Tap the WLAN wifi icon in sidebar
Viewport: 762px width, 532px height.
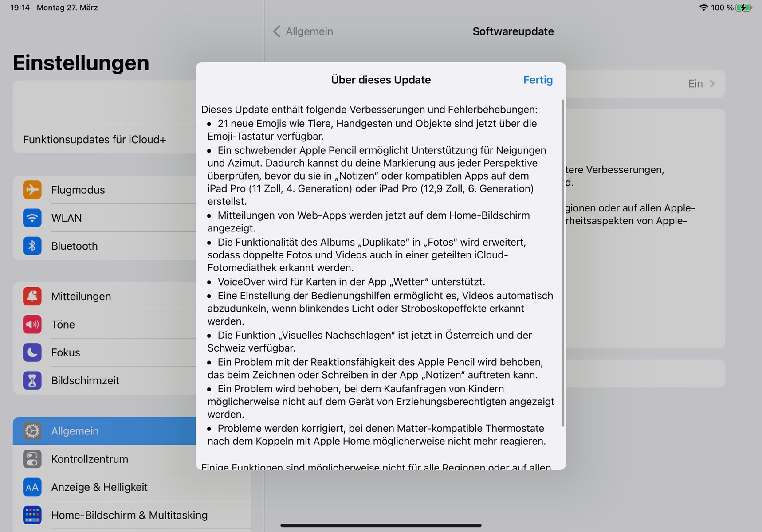click(x=32, y=218)
